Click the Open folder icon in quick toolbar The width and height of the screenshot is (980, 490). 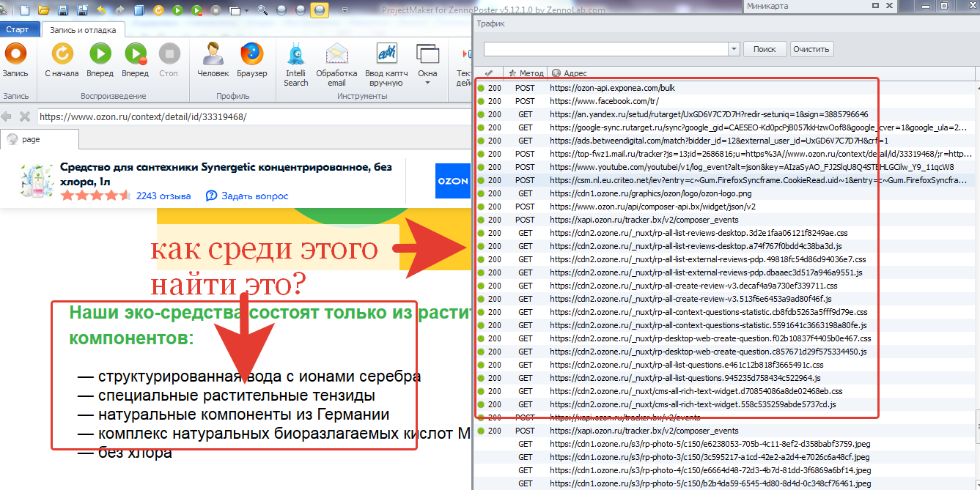click(x=44, y=10)
